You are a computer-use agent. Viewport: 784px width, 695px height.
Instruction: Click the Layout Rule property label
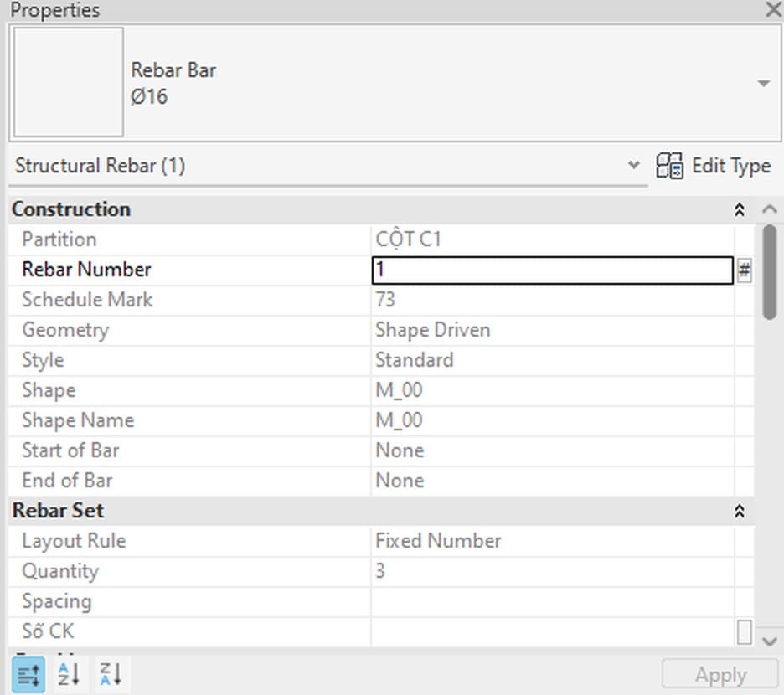[74, 541]
